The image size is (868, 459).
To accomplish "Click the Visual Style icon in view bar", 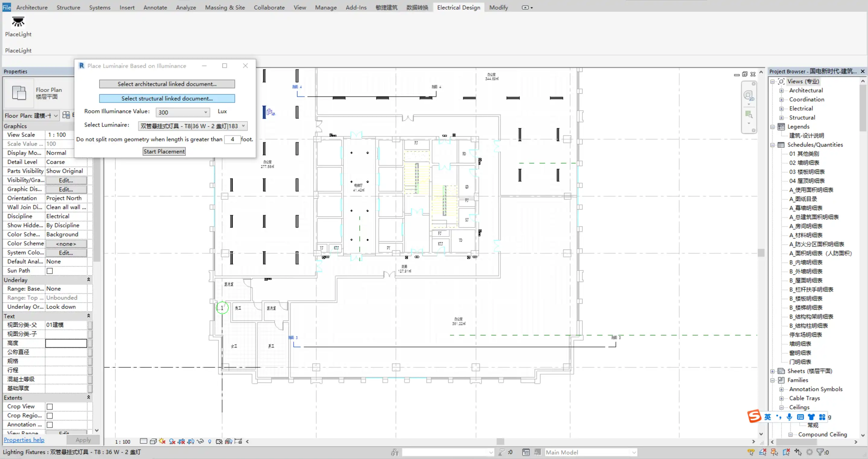I will click(x=153, y=441).
